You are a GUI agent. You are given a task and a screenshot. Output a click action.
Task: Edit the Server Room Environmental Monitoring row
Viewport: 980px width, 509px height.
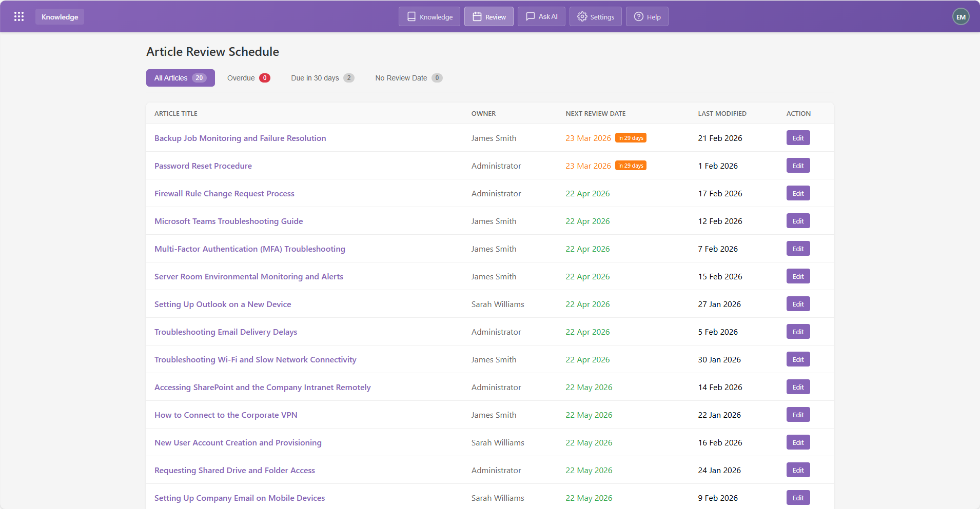pyautogui.click(x=798, y=276)
